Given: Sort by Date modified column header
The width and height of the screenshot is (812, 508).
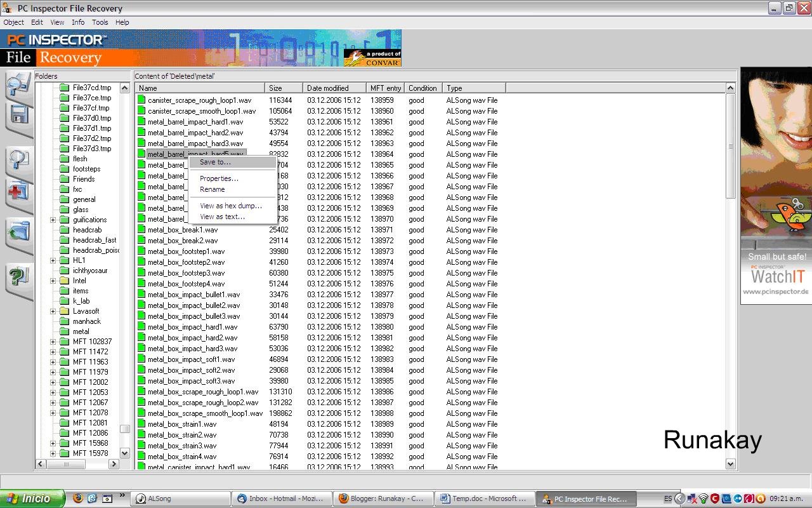Looking at the screenshot, I should tap(334, 88).
